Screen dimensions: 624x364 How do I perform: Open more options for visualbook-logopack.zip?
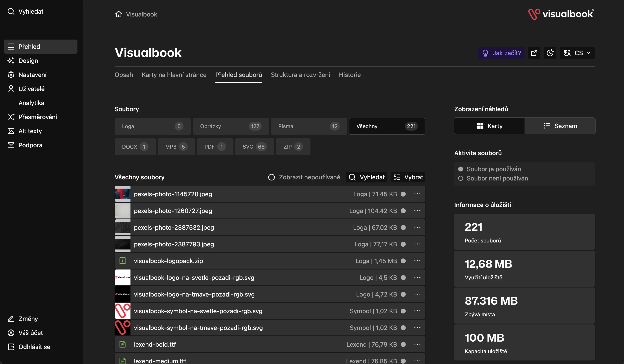(417, 261)
